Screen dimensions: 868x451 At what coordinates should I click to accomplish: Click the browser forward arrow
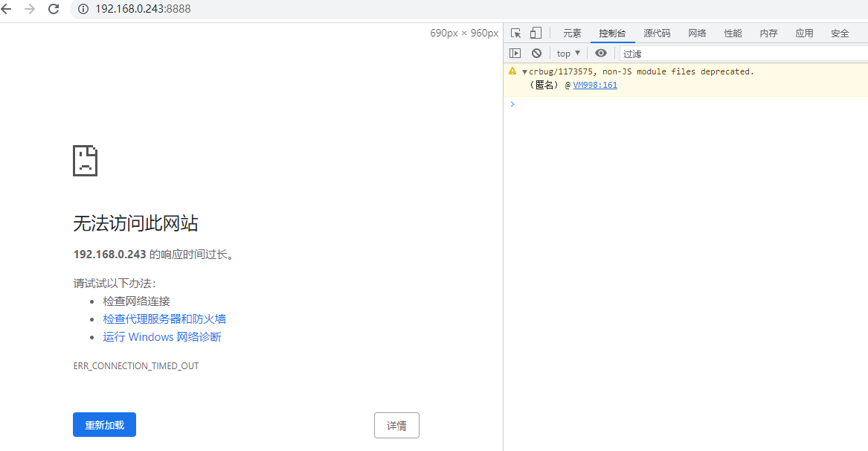30,9
